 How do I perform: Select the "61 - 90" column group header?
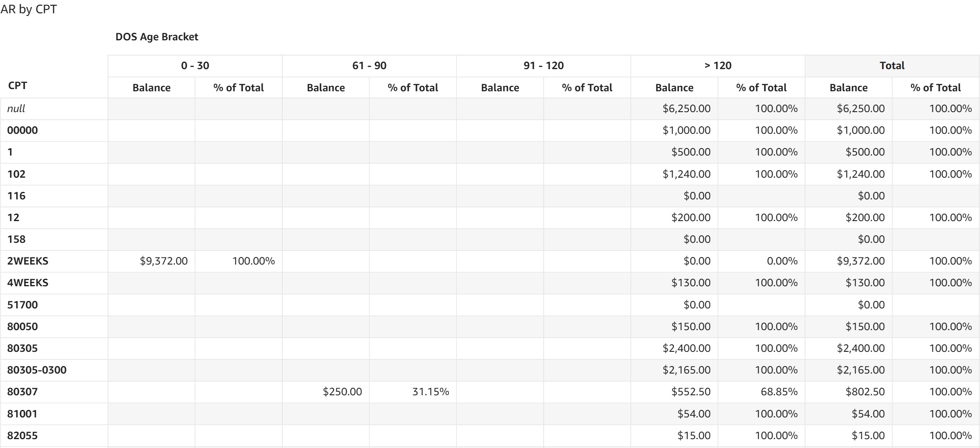(x=369, y=66)
